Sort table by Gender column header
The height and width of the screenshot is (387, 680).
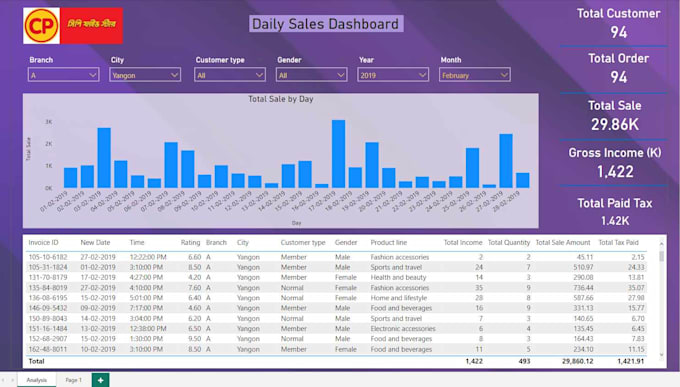click(346, 243)
